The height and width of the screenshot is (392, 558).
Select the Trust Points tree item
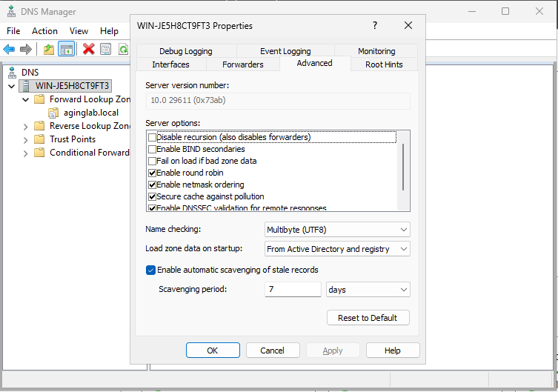click(x=73, y=139)
